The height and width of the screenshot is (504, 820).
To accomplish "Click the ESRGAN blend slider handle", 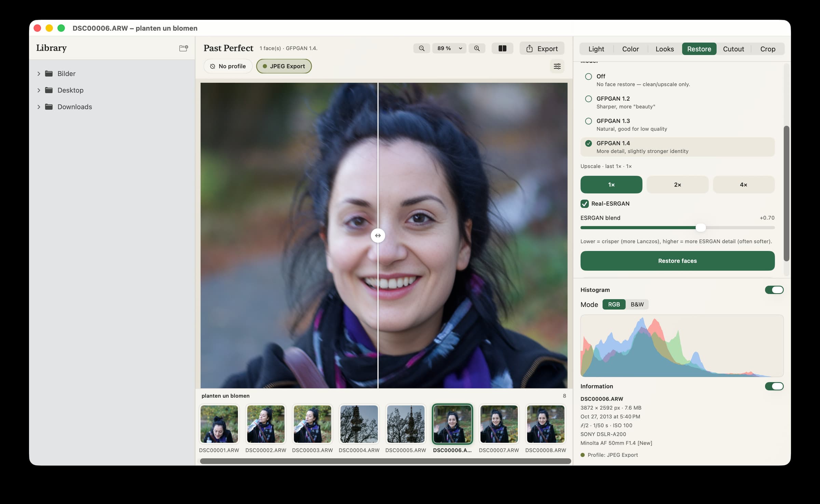I will pos(700,228).
